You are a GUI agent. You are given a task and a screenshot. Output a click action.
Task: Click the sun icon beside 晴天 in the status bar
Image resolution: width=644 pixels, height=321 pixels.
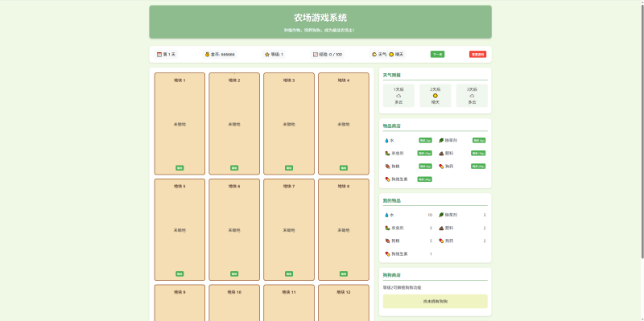click(x=391, y=54)
